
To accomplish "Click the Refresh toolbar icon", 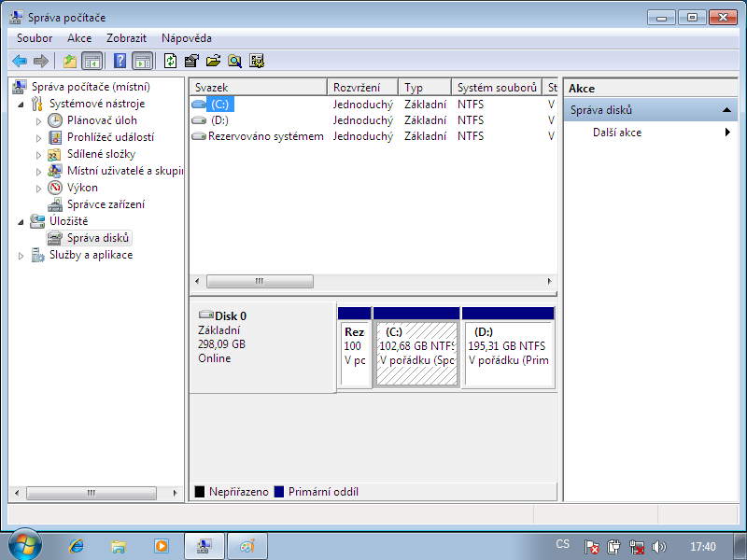I will pyautogui.click(x=170, y=61).
